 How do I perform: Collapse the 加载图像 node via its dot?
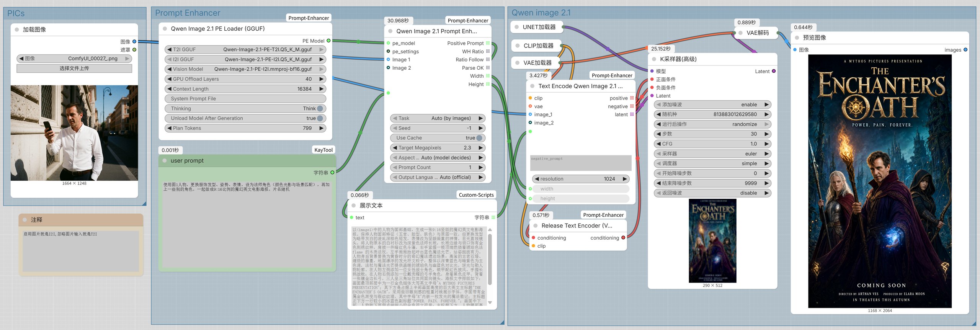(x=17, y=29)
